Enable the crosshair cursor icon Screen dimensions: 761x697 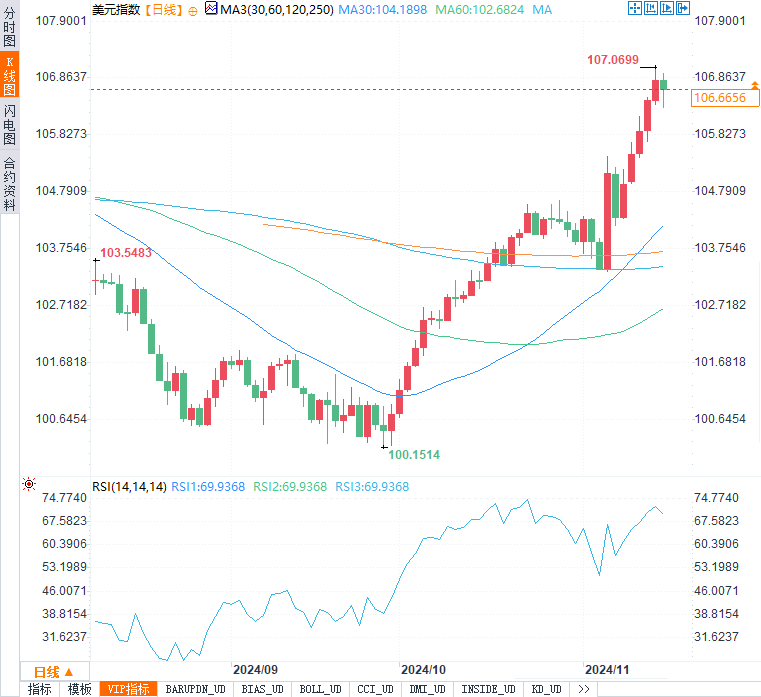(x=635, y=8)
